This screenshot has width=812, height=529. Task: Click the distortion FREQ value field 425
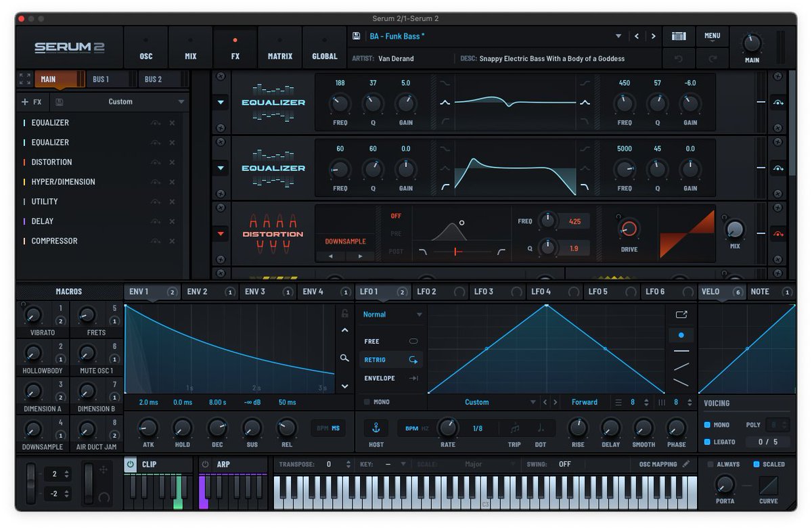click(x=574, y=221)
